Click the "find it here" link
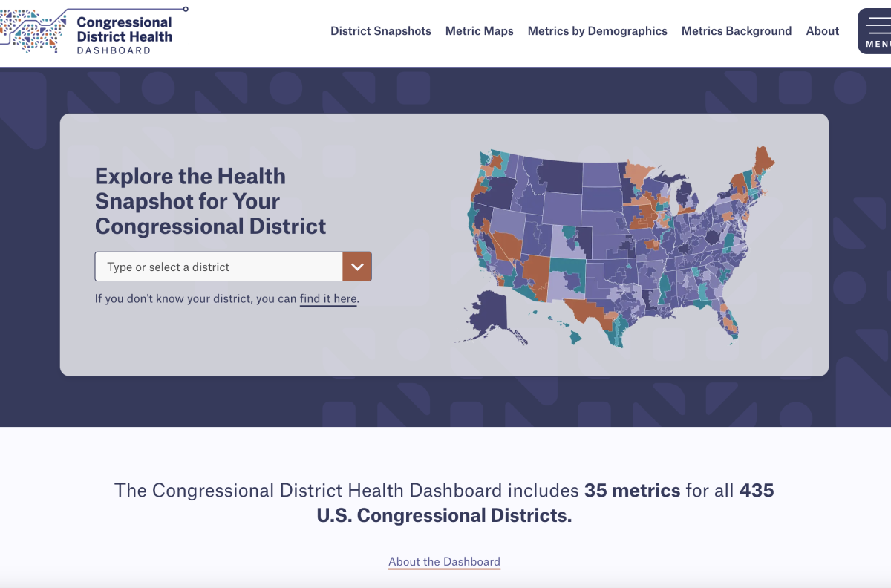The image size is (891, 588). click(x=328, y=300)
